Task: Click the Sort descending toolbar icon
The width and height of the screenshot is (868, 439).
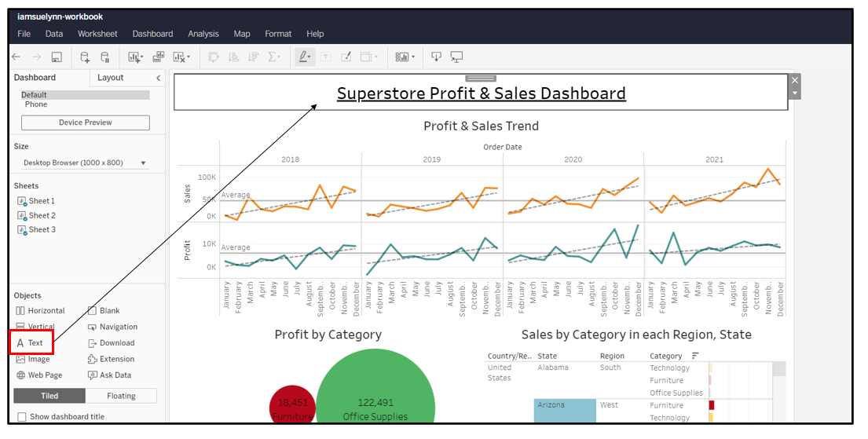Action: tap(254, 57)
